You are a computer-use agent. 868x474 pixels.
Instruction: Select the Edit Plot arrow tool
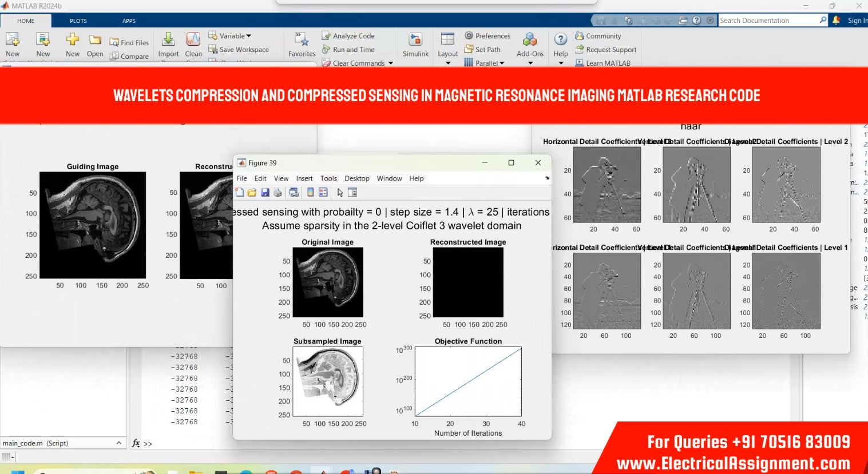(x=340, y=193)
